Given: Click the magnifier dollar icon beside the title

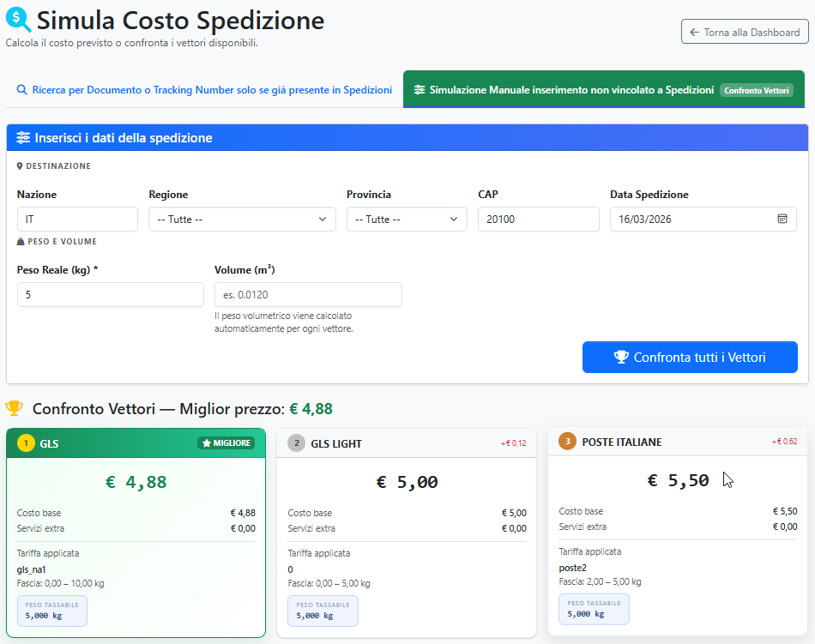Looking at the screenshot, I should [x=18, y=20].
